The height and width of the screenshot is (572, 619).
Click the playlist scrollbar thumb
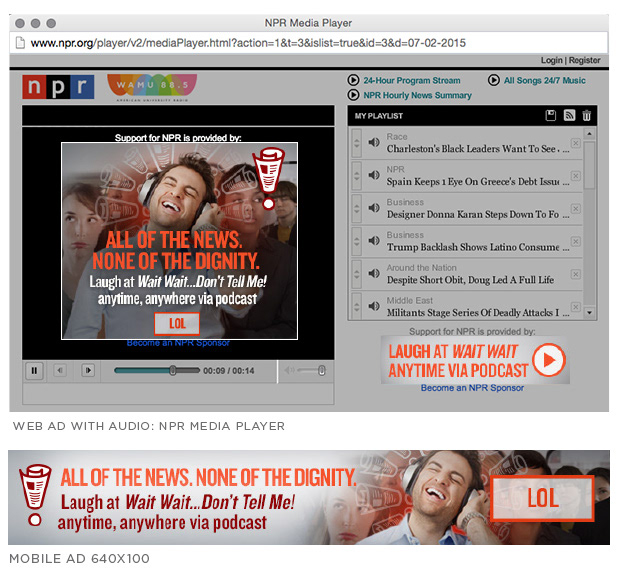point(589,165)
